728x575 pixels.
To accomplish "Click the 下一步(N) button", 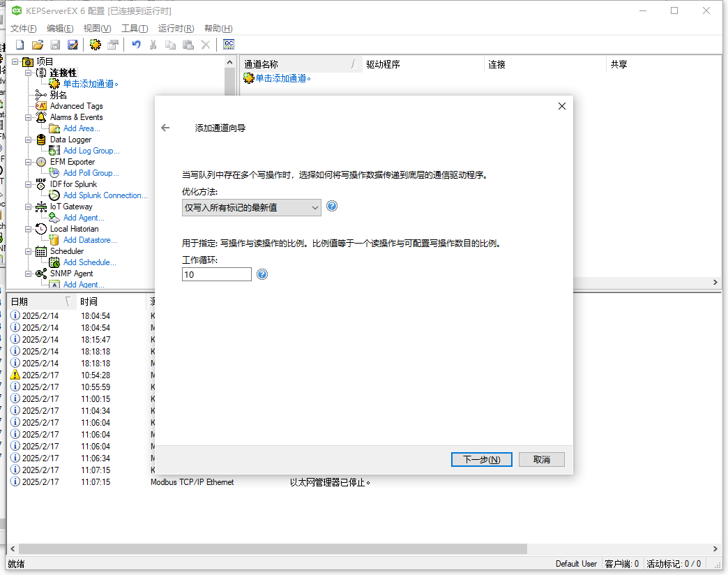I will coord(481,459).
